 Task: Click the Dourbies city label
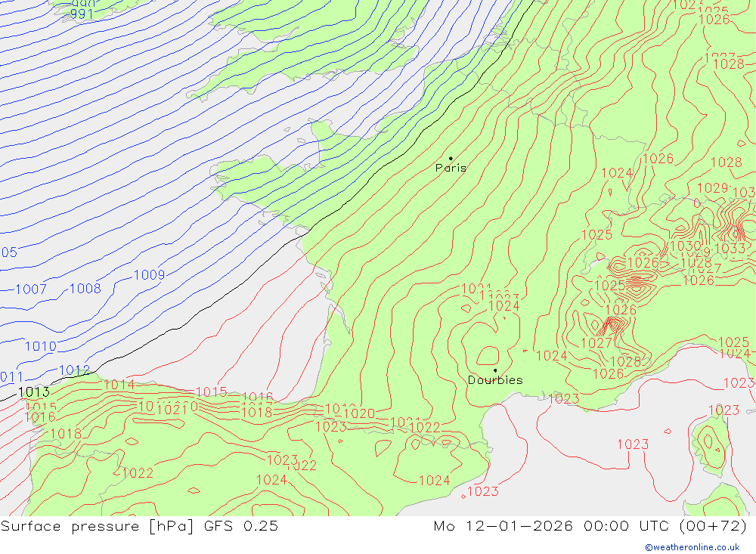495,380
